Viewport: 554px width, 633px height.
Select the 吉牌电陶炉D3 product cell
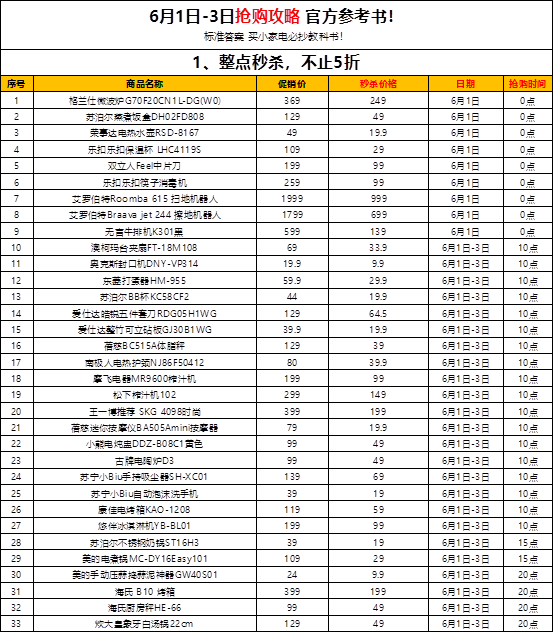point(145,461)
